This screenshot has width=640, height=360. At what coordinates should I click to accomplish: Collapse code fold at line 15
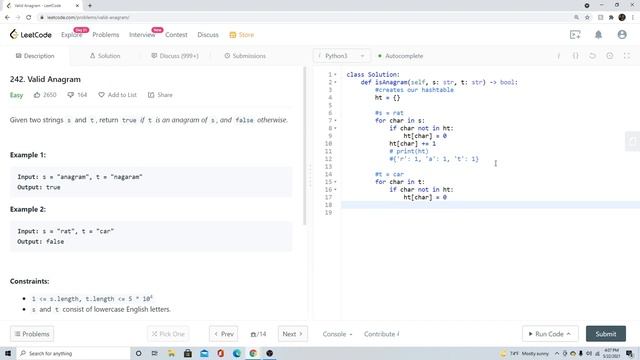[x=336, y=182]
